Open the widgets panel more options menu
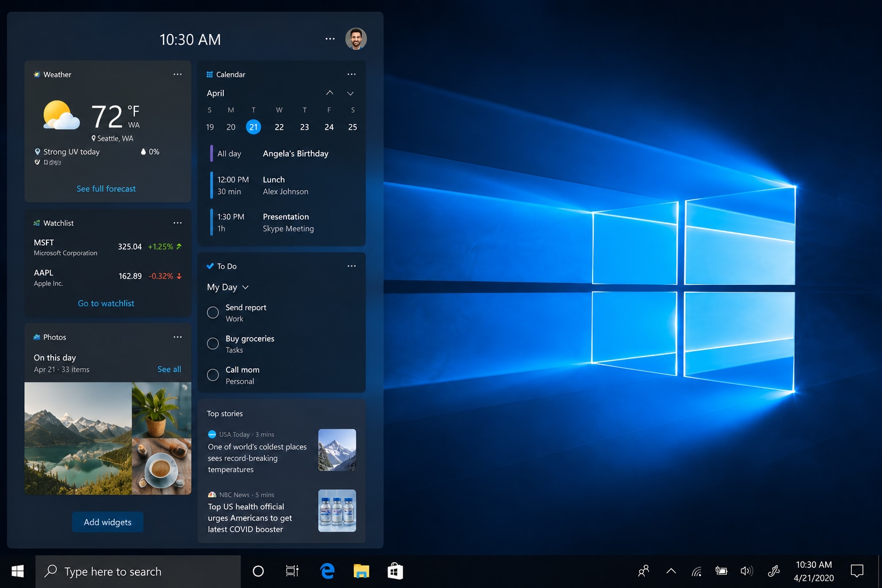Image resolution: width=882 pixels, height=588 pixels. click(330, 39)
